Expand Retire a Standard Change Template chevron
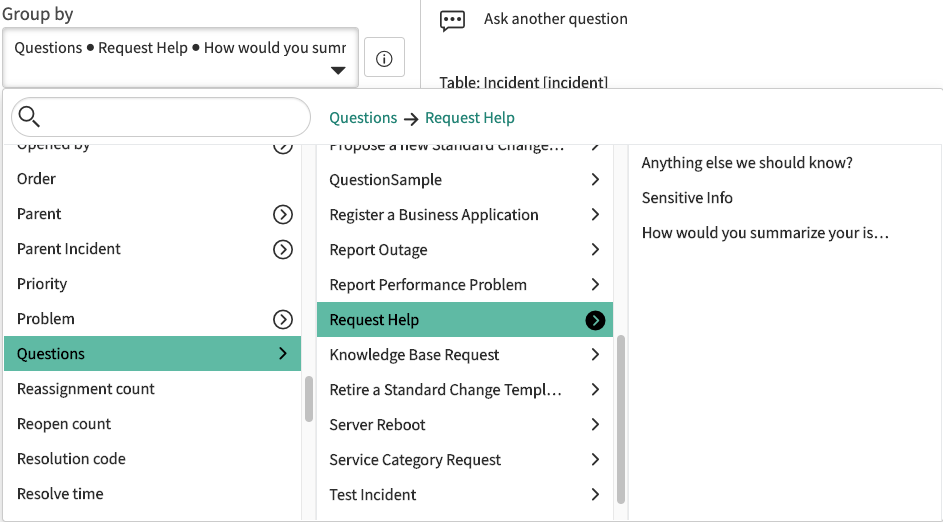This screenshot has height=522, width=943. pyautogui.click(x=595, y=390)
